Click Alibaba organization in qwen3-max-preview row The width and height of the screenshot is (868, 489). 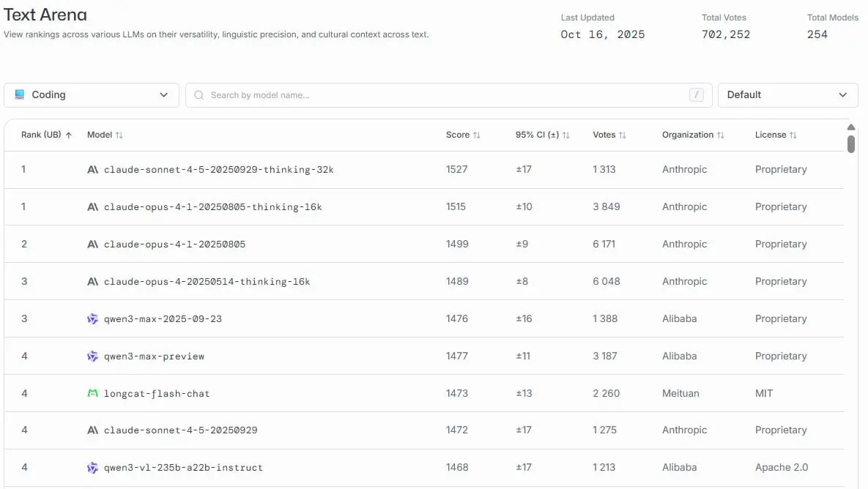(x=679, y=357)
